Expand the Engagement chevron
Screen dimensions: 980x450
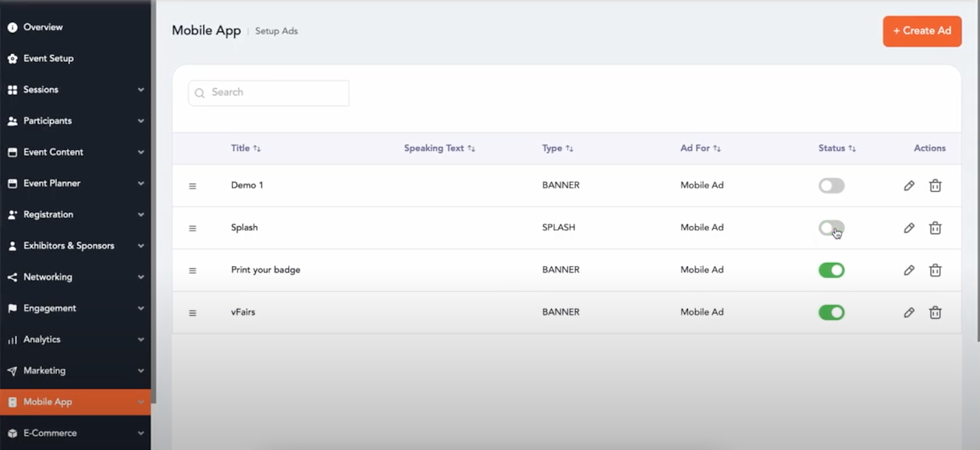coord(141,308)
